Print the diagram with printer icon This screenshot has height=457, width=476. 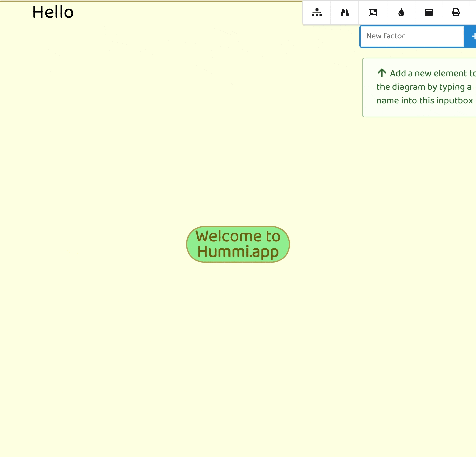click(x=456, y=13)
